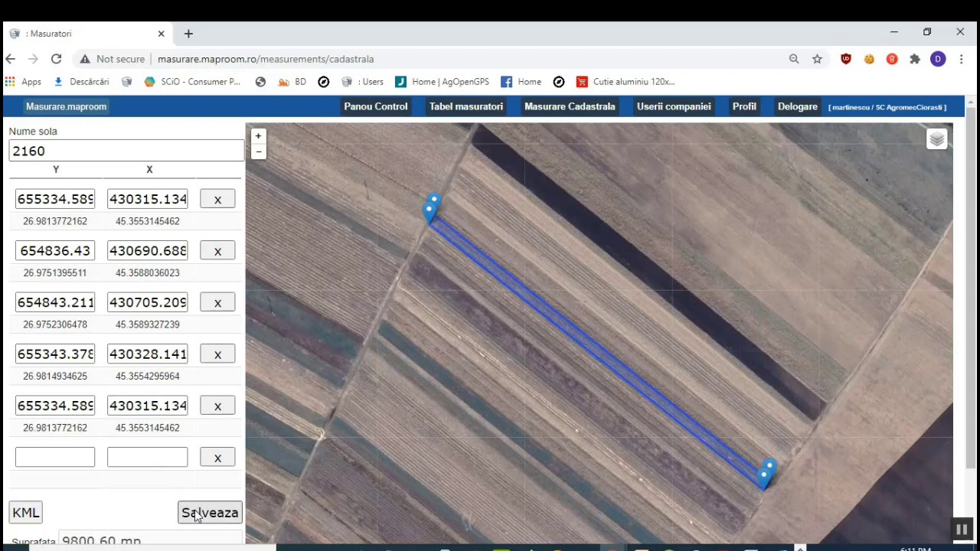980x551 pixels.
Task: Click X field 430328.141
Action: pyautogui.click(x=148, y=354)
